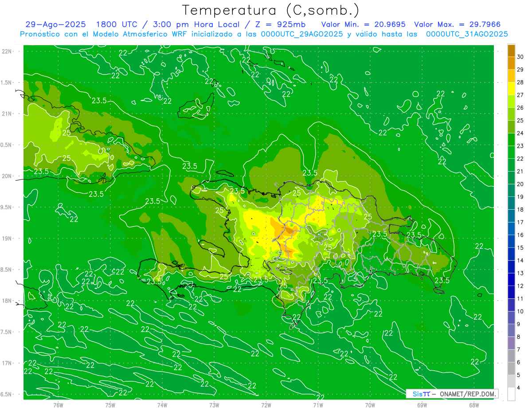Click the 20N latitude axis label
Screen dimensions: 532x411
pyautogui.click(x=7, y=176)
